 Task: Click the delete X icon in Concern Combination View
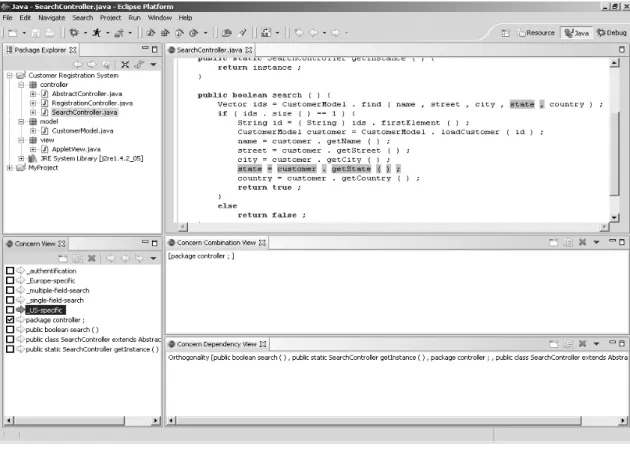(582, 242)
